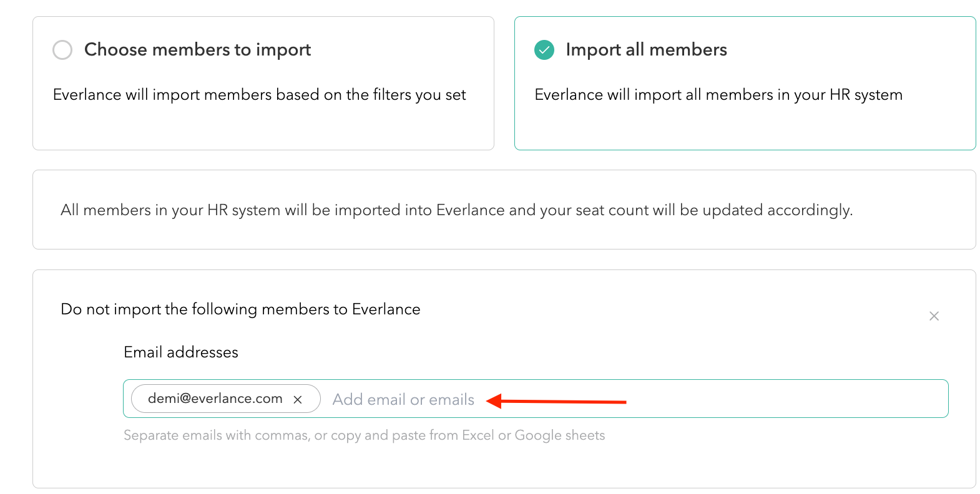Click the Email addresses label
This screenshot has height=494, width=980.
coord(181,352)
